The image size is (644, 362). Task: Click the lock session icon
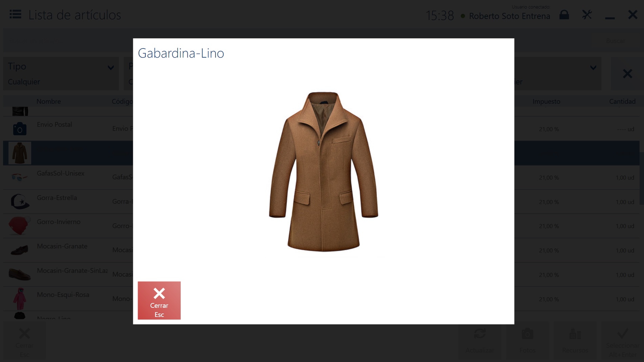[564, 15]
